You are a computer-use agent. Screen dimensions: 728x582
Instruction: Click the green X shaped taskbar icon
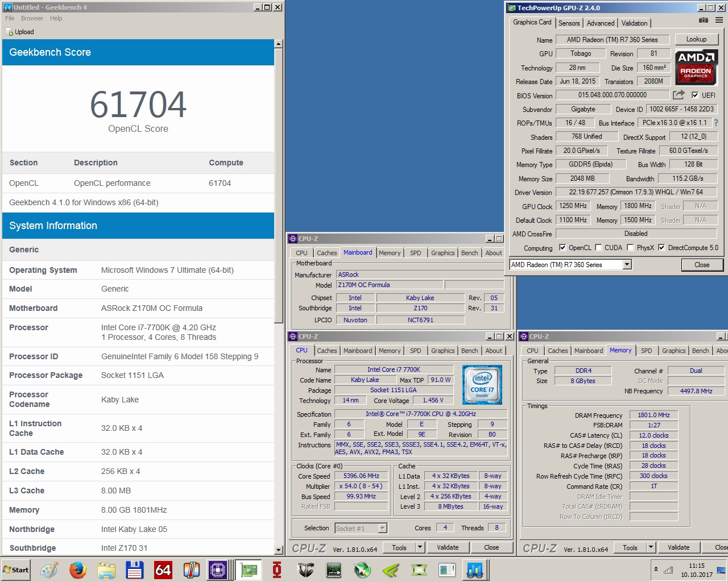tap(419, 570)
